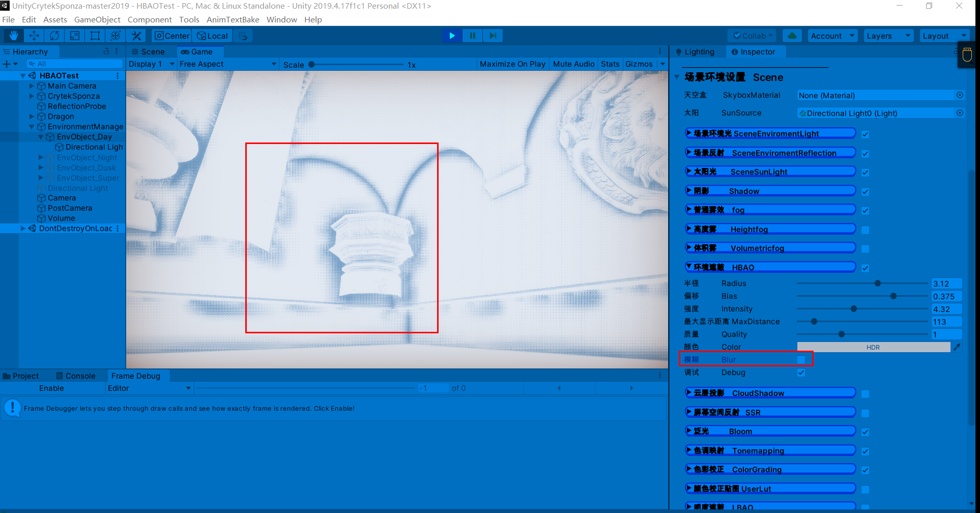Enable the Frame Debugger
Screen dimensions: 980x513
point(52,388)
